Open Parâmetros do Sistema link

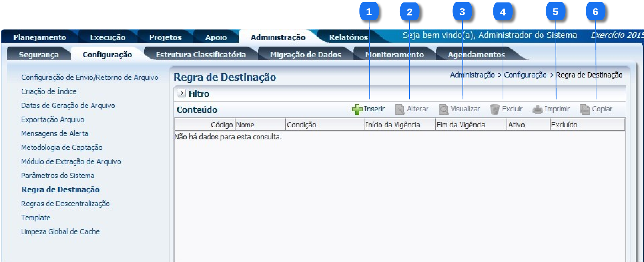point(58,176)
